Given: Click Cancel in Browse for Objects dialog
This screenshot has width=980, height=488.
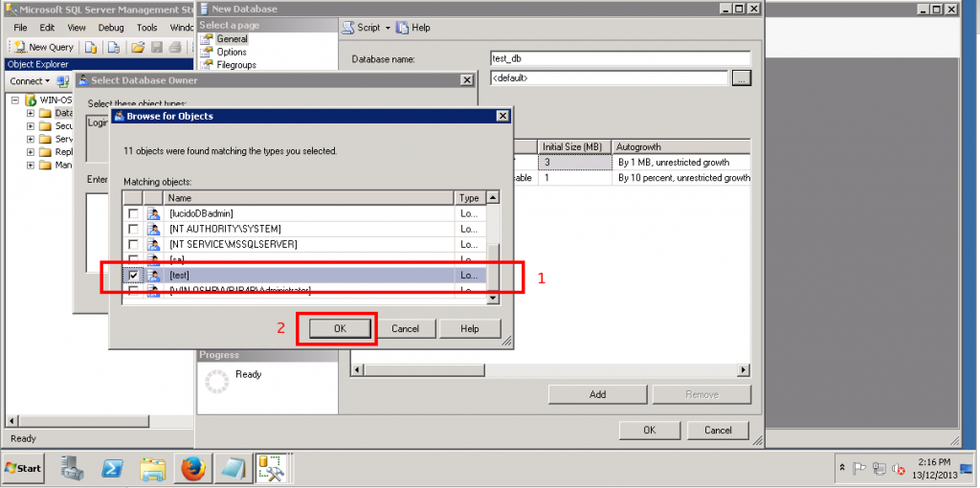Looking at the screenshot, I should (x=405, y=328).
